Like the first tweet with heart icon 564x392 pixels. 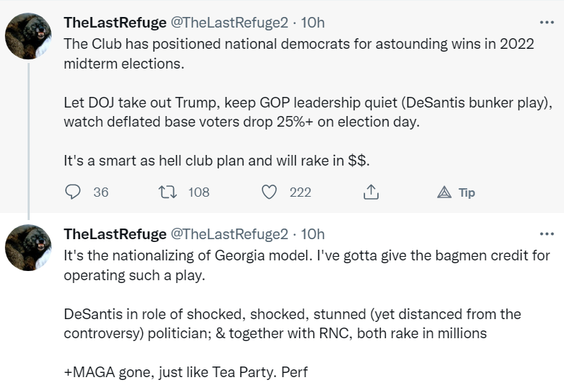[269, 192]
